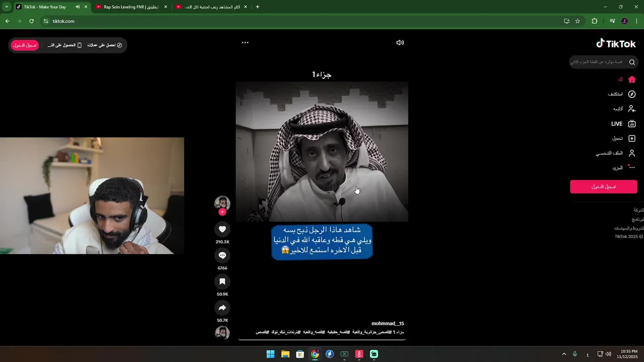The width and height of the screenshot is (644, 362).
Task: Switch to the Rap Solo Leveling FNR tab
Action: [131, 7]
